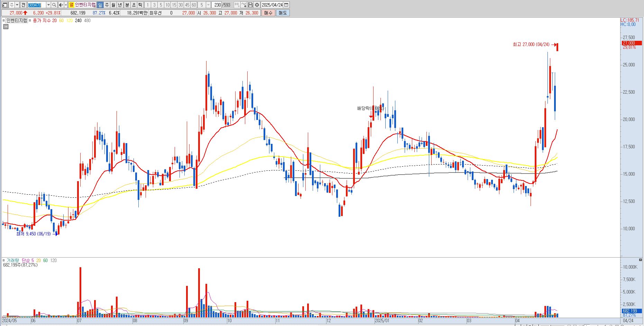Select the yearly 년 period toggle
This screenshot has width=644, height=326.
pos(120,5)
